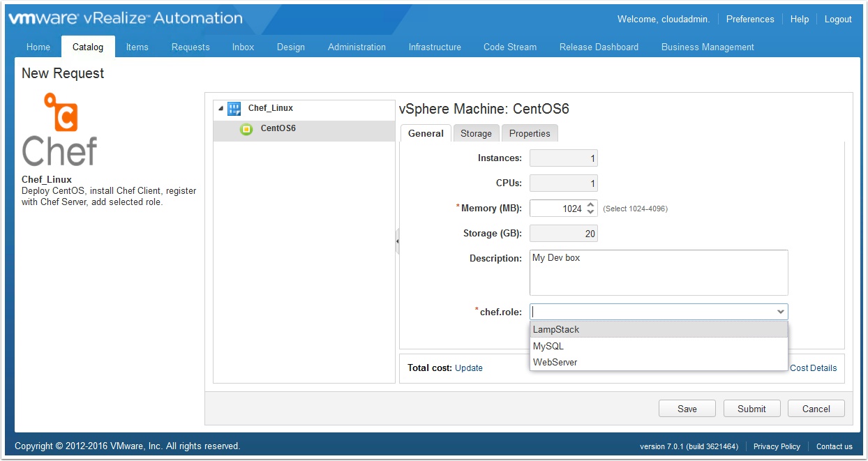The height and width of the screenshot is (461, 868).
Task: Click the copyright VMware footer text
Action: (127, 446)
